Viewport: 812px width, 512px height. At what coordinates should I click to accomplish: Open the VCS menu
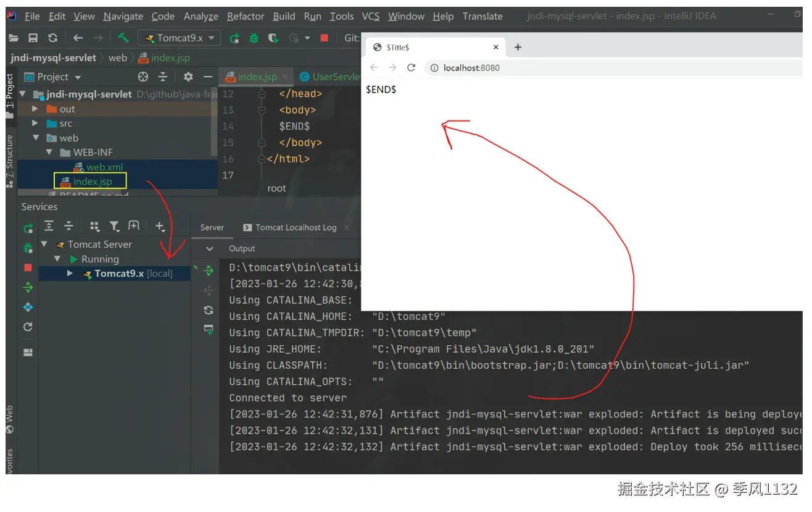pos(371,17)
